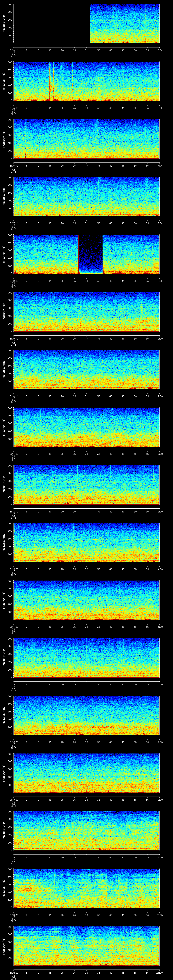The image size is (173, 980).
Task: Select the 8:05:00 start time label
Action: [14, 108]
